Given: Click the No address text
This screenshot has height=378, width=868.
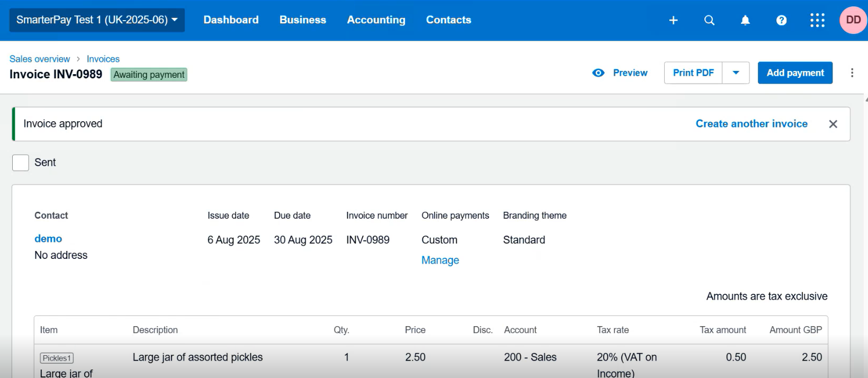Looking at the screenshot, I should coord(61,255).
